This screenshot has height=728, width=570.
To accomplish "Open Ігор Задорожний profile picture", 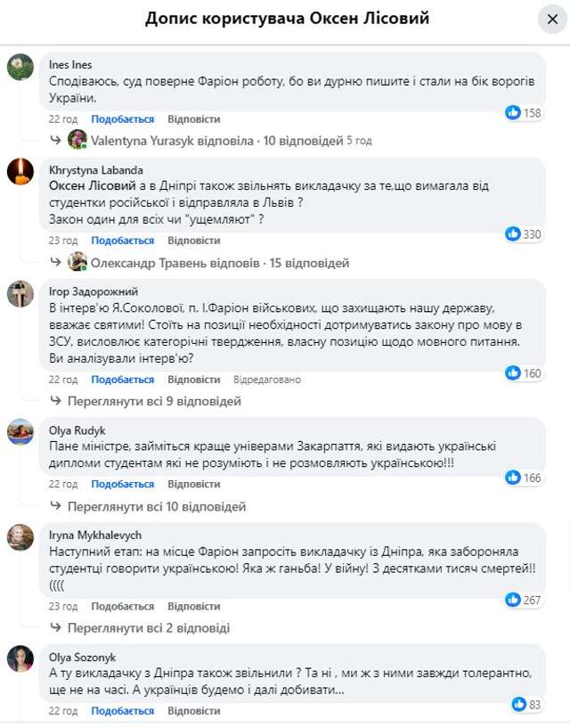I will pyautogui.click(x=20, y=293).
